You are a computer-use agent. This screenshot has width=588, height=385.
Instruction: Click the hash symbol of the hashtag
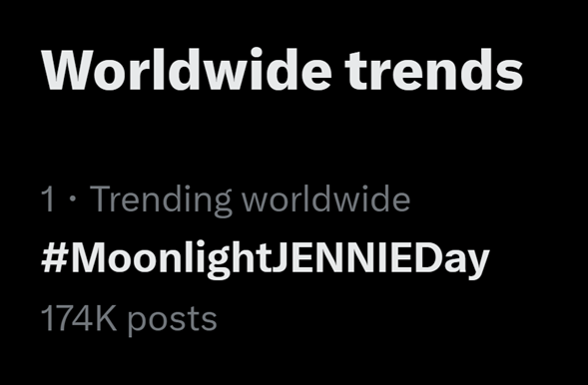point(55,257)
